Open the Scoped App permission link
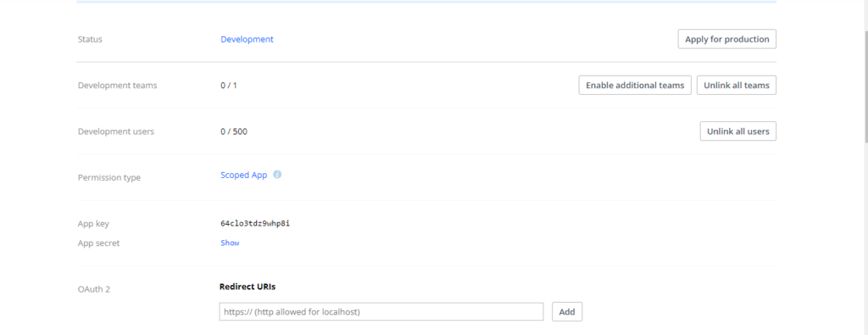The image size is (868, 335). click(243, 175)
